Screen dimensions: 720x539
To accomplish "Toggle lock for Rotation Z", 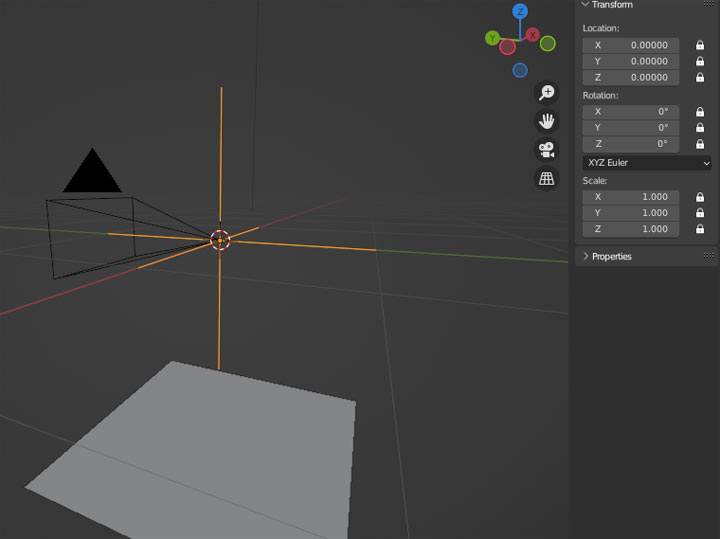I will pos(700,144).
